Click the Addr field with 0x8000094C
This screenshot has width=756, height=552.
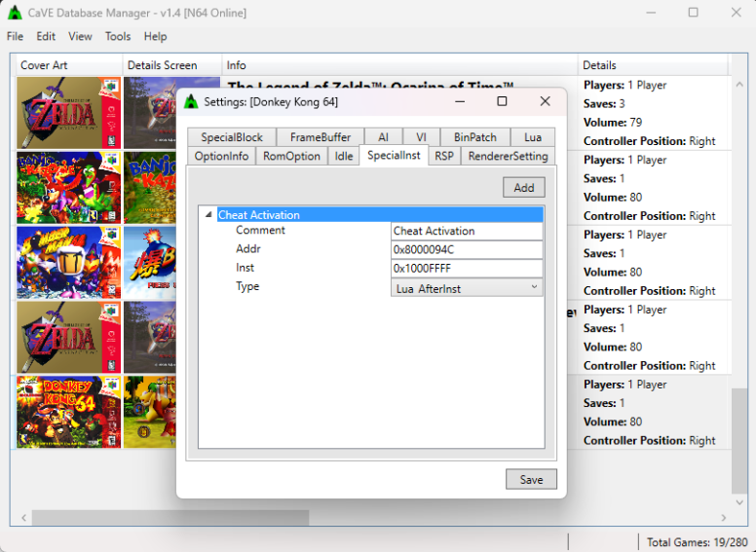click(x=467, y=249)
